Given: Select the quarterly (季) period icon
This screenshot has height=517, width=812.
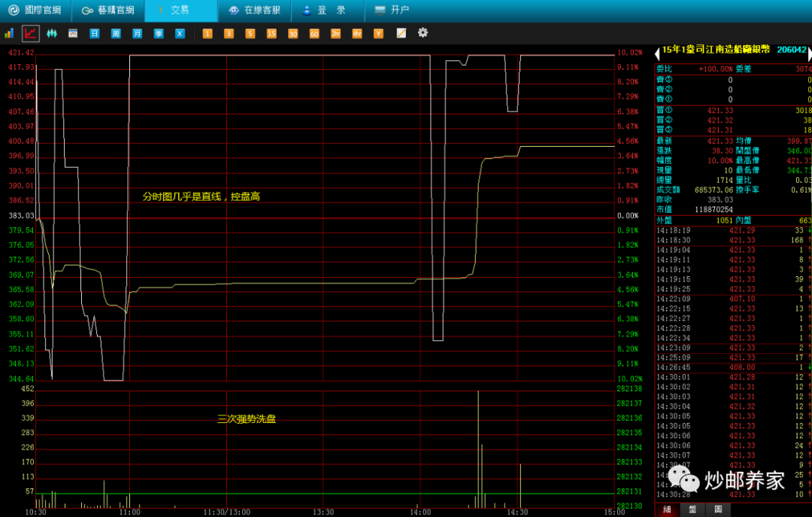Looking at the screenshot, I should click(x=159, y=33).
